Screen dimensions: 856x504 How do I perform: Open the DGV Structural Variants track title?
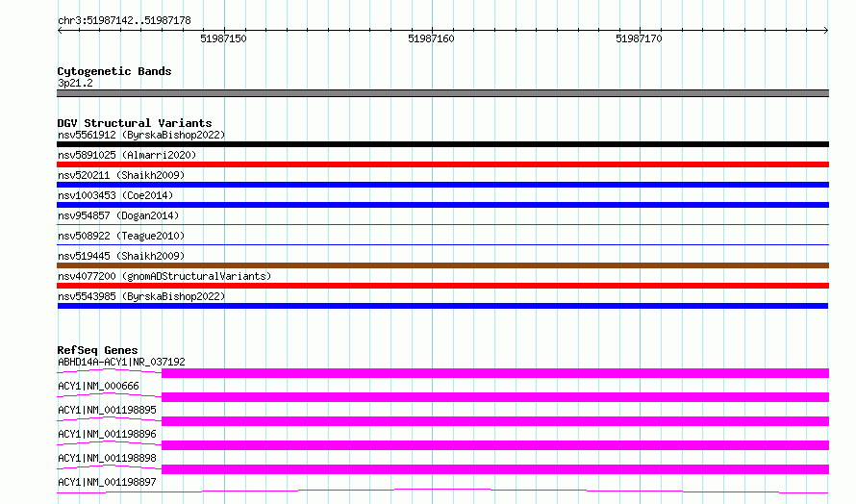coord(135,123)
